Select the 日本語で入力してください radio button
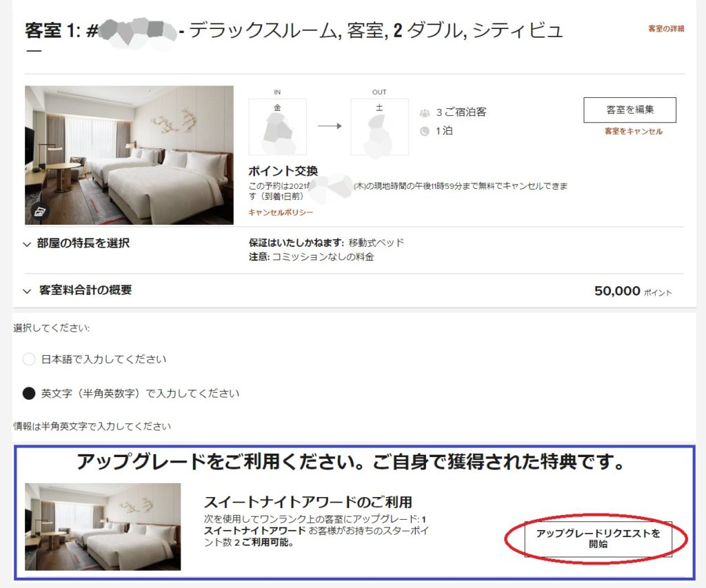Screen dimensions: 706x588 click(x=29, y=359)
